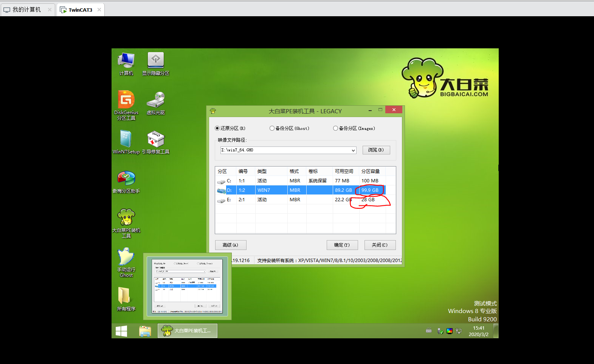The image size is (594, 364).
Task: Select the 备份分区 (Ghost) radio button
Action: 272,128
